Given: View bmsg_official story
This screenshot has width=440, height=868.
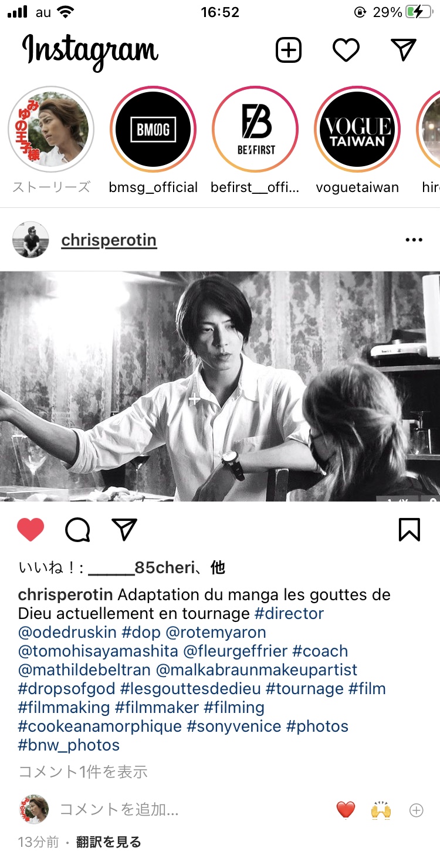Looking at the screenshot, I should (153, 130).
